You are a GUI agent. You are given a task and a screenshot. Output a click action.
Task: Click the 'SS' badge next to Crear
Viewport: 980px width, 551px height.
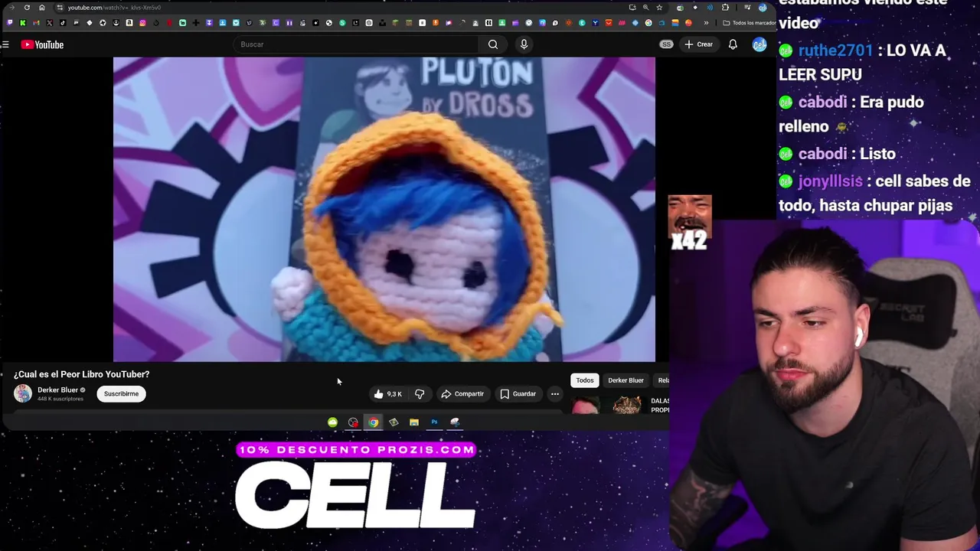[x=666, y=44]
